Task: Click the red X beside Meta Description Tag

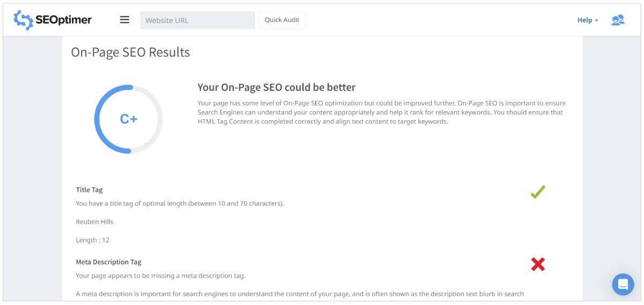Action: click(538, 264)
